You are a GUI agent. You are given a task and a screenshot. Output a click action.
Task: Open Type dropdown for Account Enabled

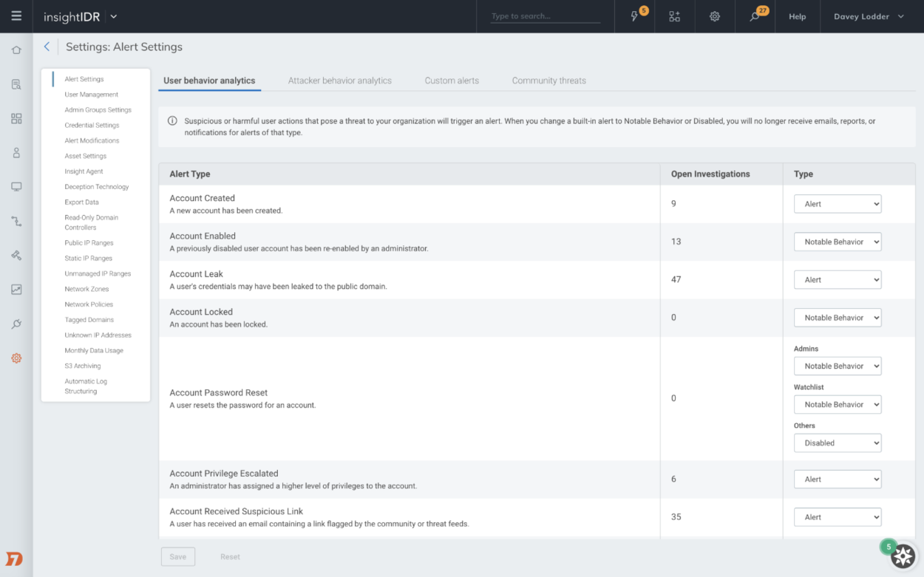(x=838, y=242)
